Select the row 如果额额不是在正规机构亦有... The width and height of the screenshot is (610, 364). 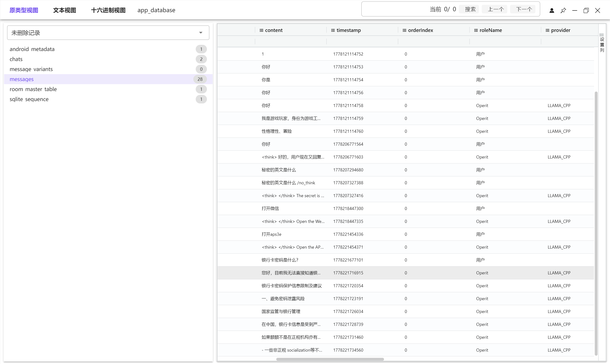point(406,337)
